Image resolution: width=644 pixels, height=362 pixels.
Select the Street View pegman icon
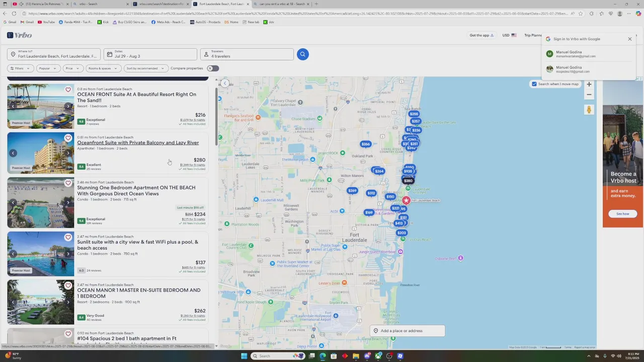pyautogui.click(x=589, y=110)
